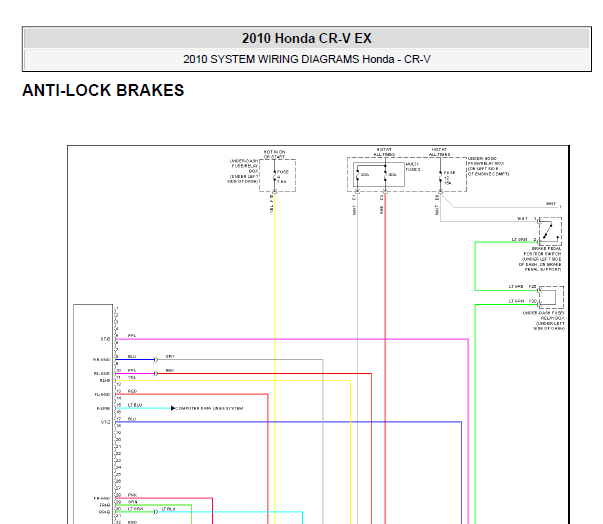Click the C1 terminal under the 30A fuse
Screen dimensions: 603x524
click(354, 197)
